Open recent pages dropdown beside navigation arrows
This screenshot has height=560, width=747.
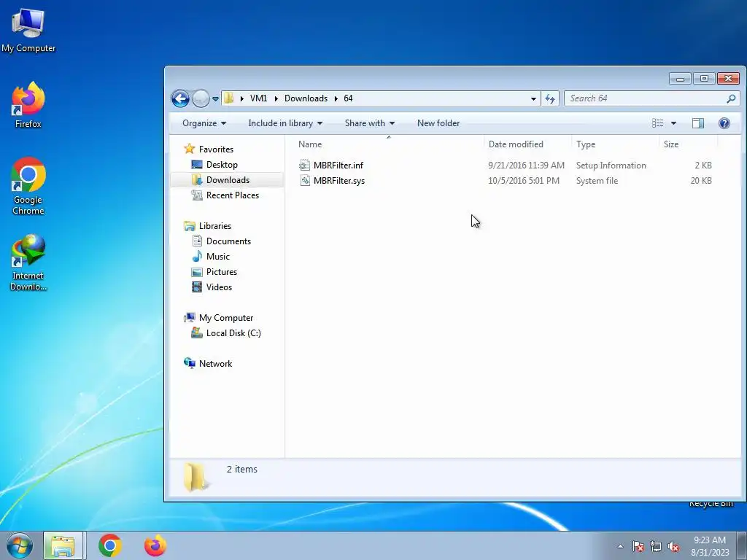pyautogui.click(x=215, y=99)
